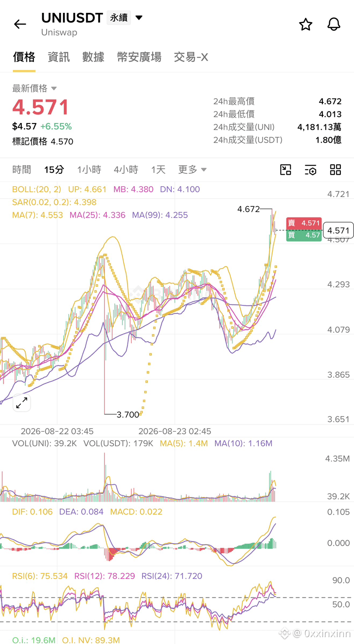This screenshot has width=354, height=644.
Task: Tap the MA(5): 1.4M volume average
Action: point(184,443)
